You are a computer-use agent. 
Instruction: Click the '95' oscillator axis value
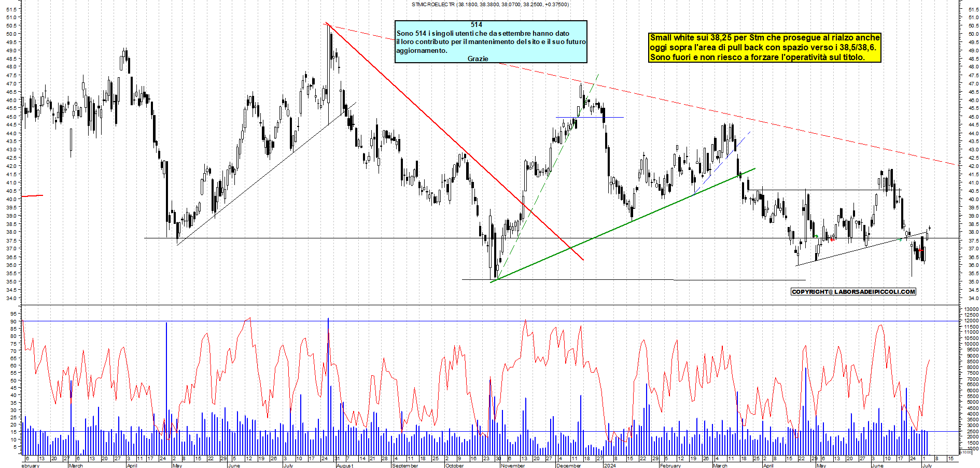(14, 314)
